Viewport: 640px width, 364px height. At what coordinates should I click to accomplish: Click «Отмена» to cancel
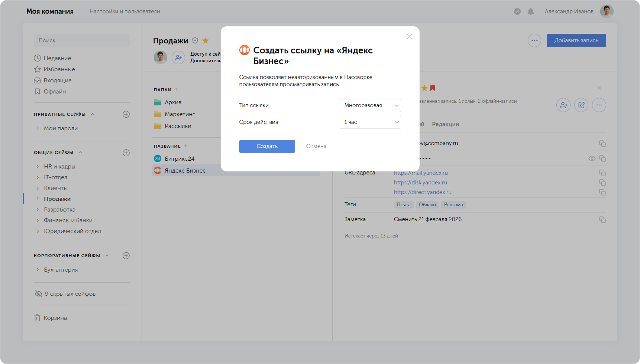[x=316, y=146]
